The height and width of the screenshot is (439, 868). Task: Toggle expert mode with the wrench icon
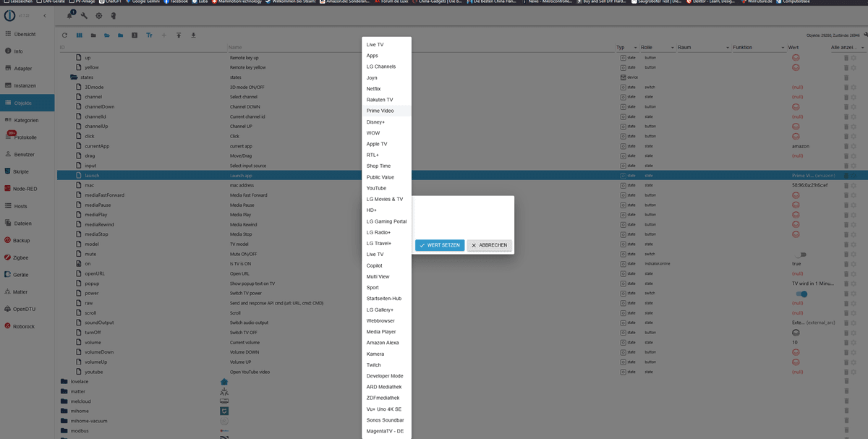[84, 15]
